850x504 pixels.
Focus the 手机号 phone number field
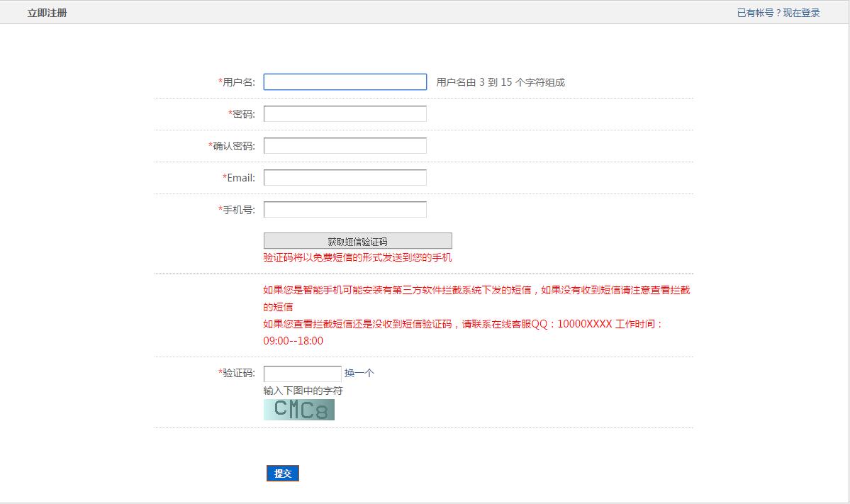click(x=345, y=210)
